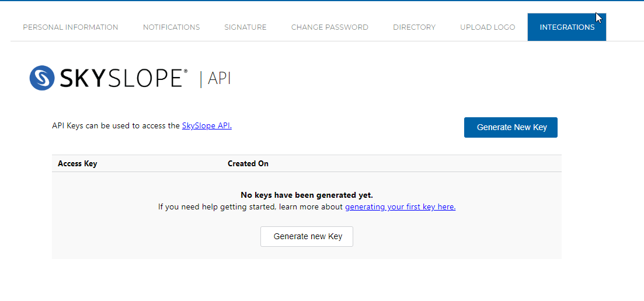Open the Change Password tab
The width and height of the screenshot is (644, 301).
point(329,27)
